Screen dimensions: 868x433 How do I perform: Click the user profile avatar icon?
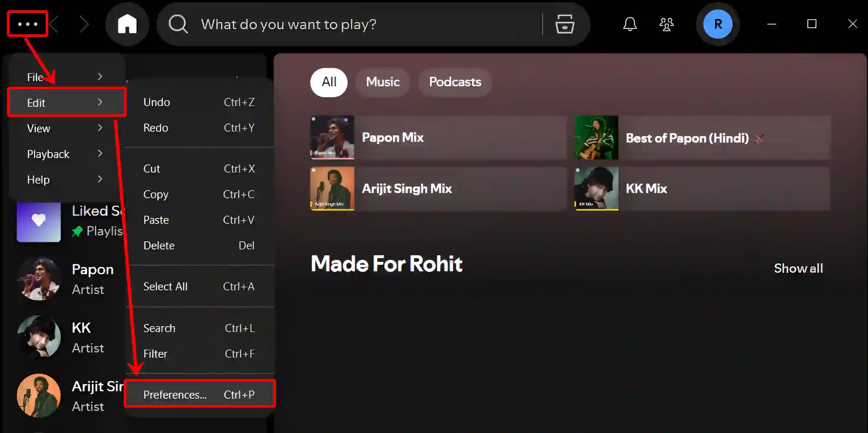coord(717,24)
